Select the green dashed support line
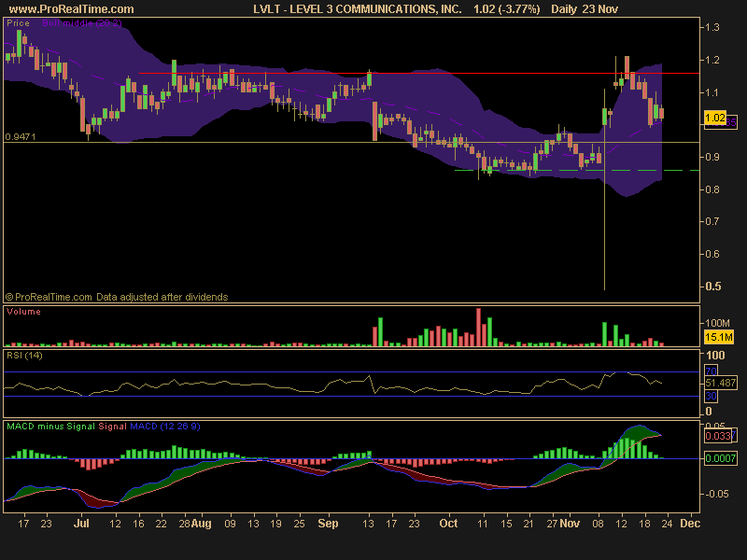The image size is (747, 560). [577, 170]
